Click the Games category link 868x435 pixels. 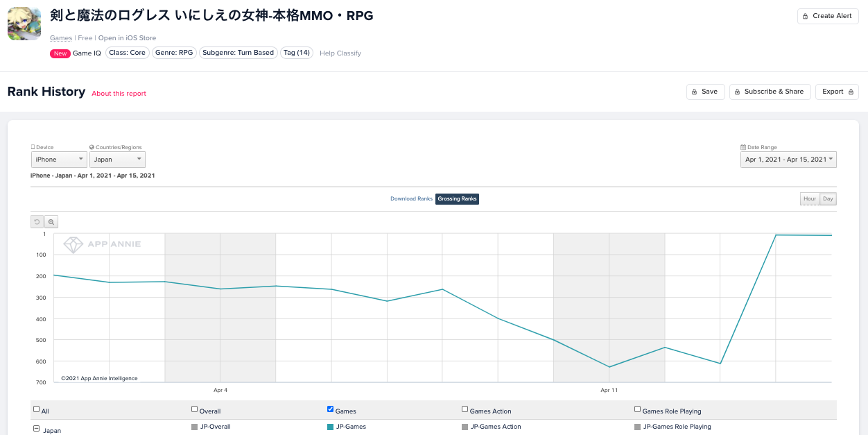point(61,38)
